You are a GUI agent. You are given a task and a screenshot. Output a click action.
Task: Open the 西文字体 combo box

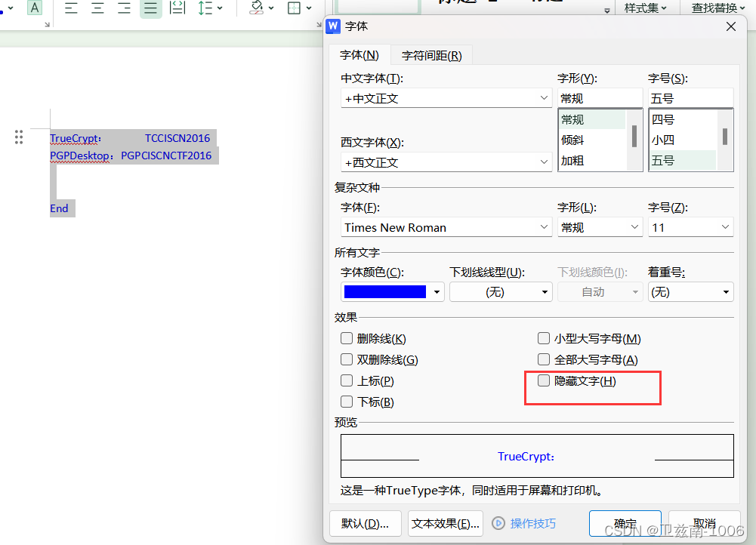pos(446,162)
